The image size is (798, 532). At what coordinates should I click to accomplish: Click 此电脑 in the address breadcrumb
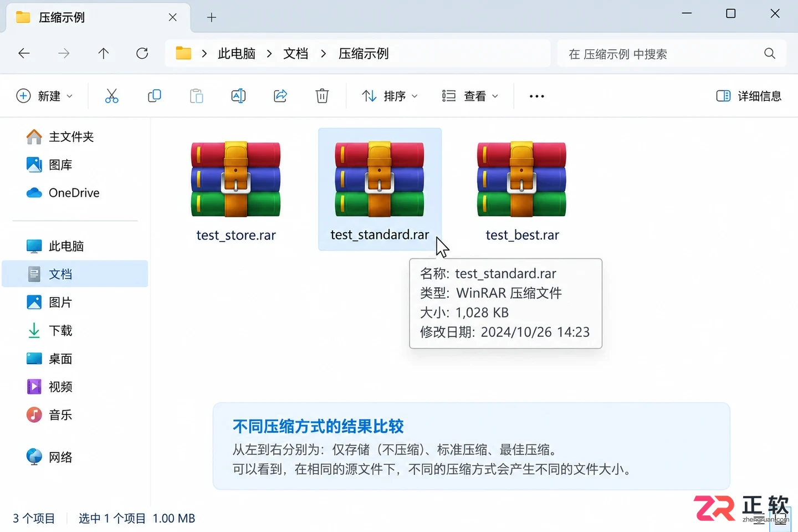point(237,54)
